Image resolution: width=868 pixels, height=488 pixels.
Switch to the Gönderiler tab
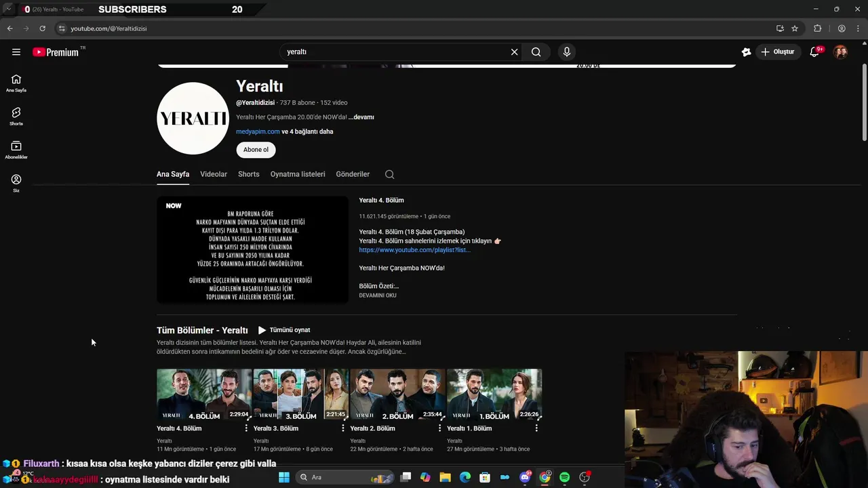point(353,174)
